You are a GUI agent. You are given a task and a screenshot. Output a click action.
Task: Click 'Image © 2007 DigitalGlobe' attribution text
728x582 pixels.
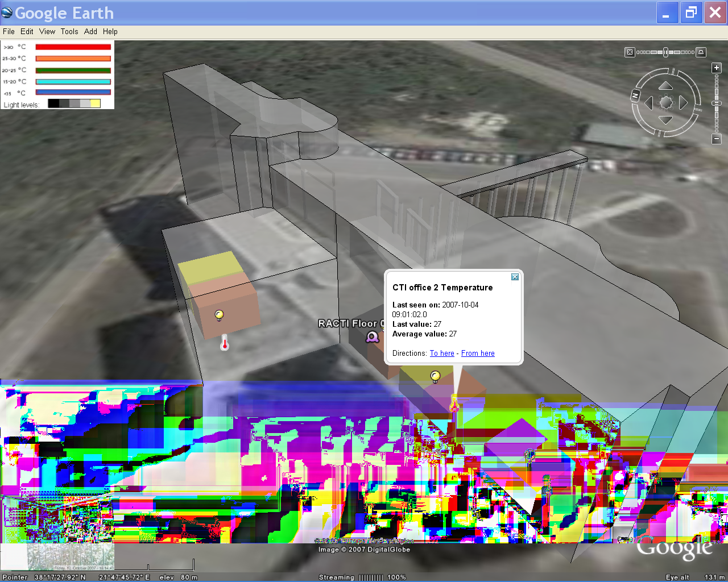coord(364,550)
